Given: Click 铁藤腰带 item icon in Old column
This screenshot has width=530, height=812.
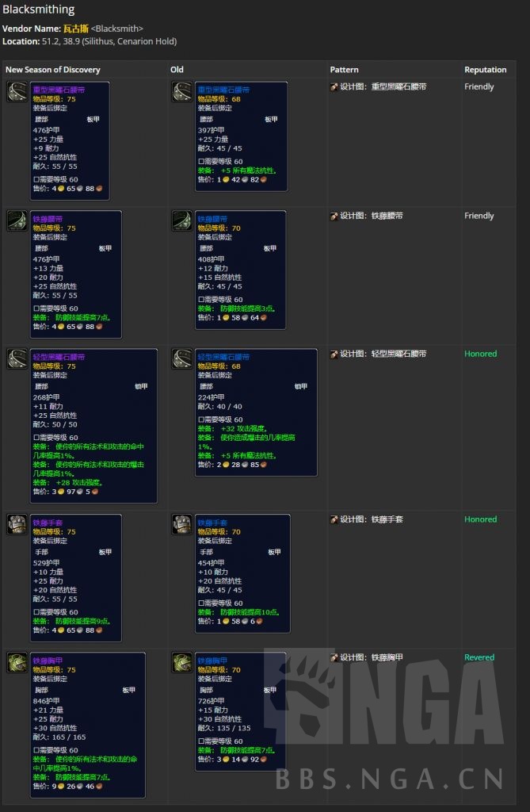Looking at the screenshot, I should click(181, 220).
